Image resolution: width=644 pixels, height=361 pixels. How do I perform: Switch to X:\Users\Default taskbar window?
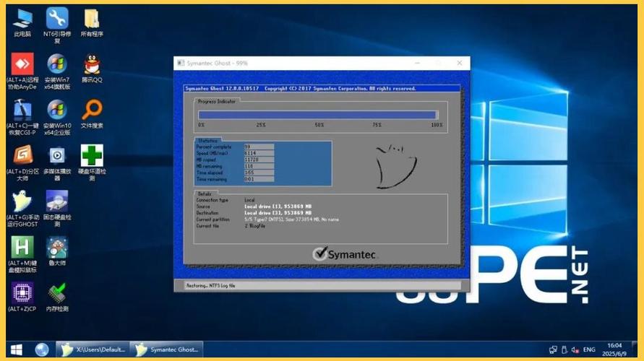[x=95, y=349]
